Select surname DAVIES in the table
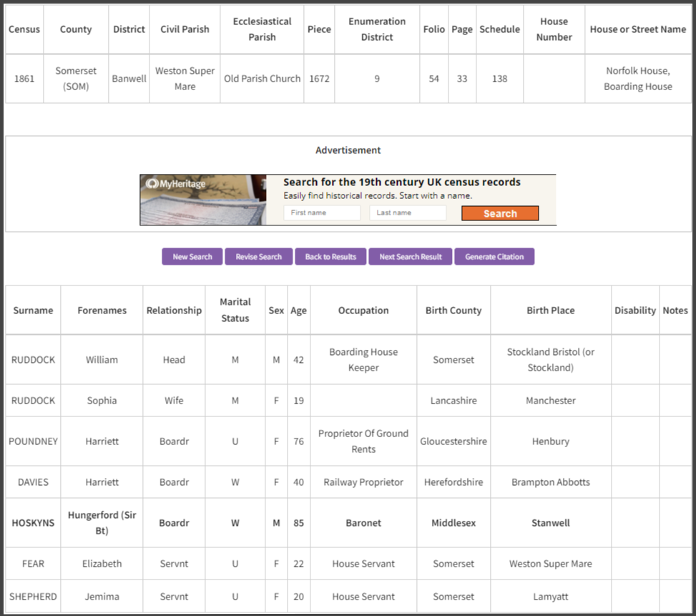This screenshot has height=616, width=696. pyautogui.click(x=34, y=482)
